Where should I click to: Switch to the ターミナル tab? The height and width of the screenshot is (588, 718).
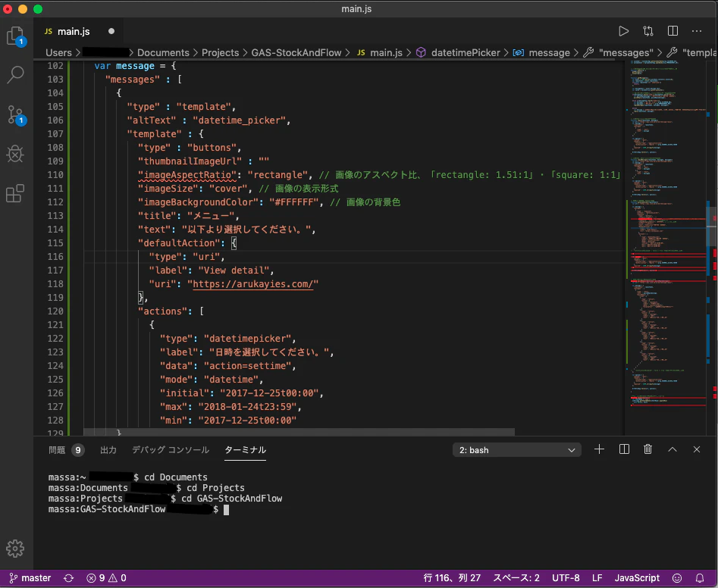click(x=245, y=450)
